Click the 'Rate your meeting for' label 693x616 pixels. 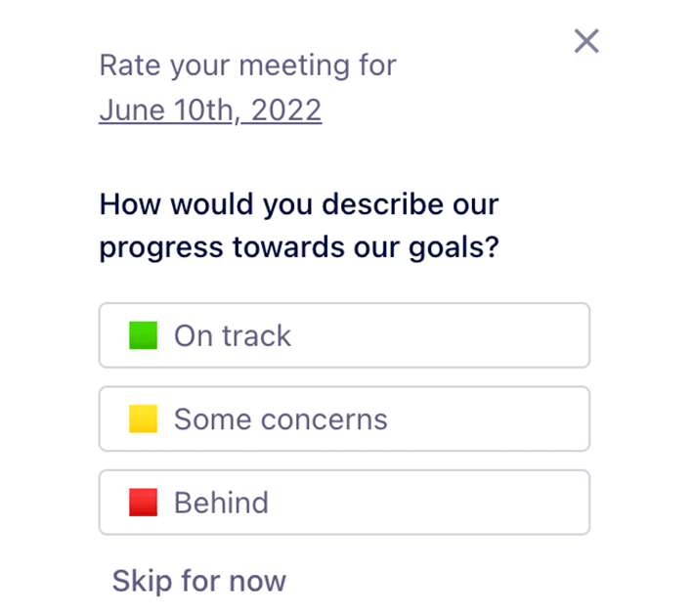[x=248, y=66]
